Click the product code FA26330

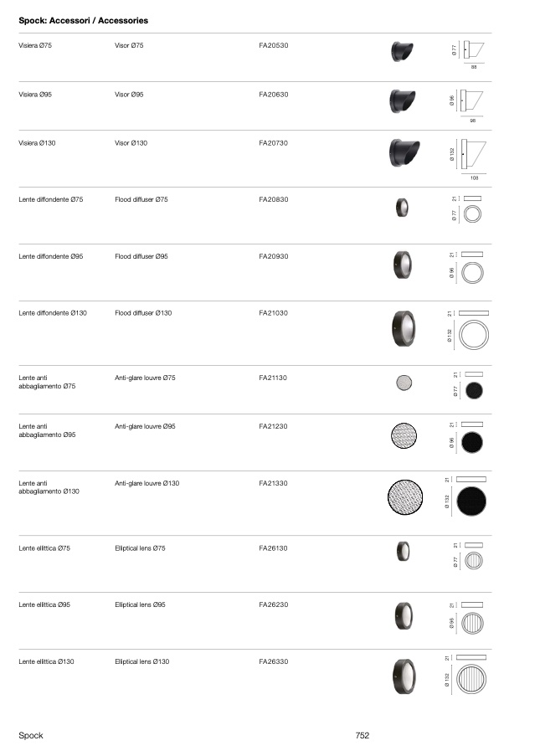(274, 661)
